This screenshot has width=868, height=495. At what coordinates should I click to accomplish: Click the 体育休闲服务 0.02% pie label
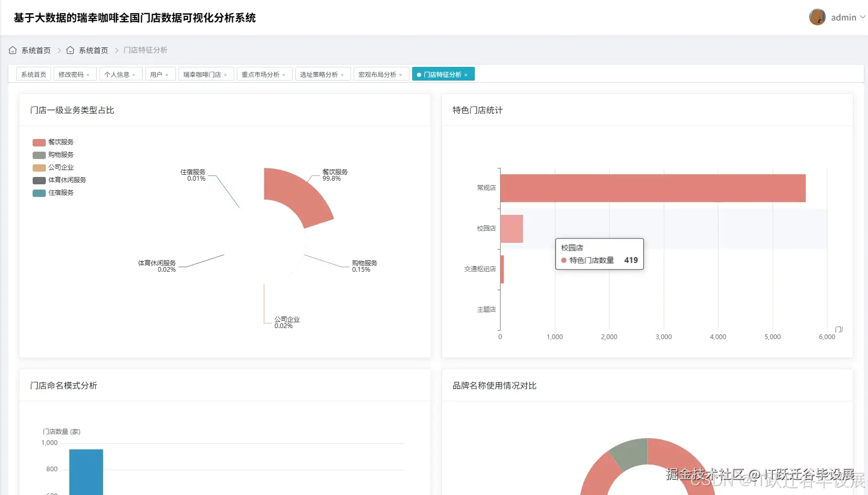157,266
